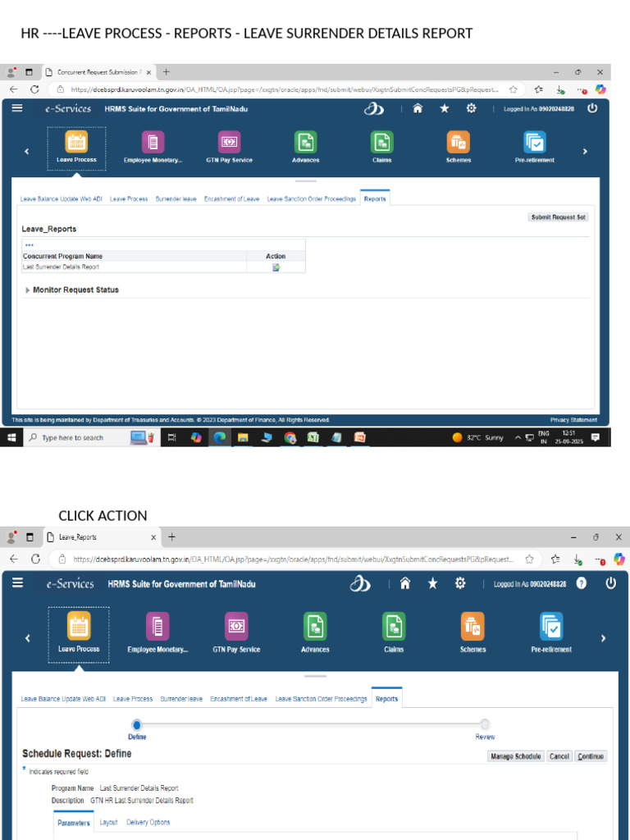Click Home icon in lower screenshot header

click(x=405, y=583)
